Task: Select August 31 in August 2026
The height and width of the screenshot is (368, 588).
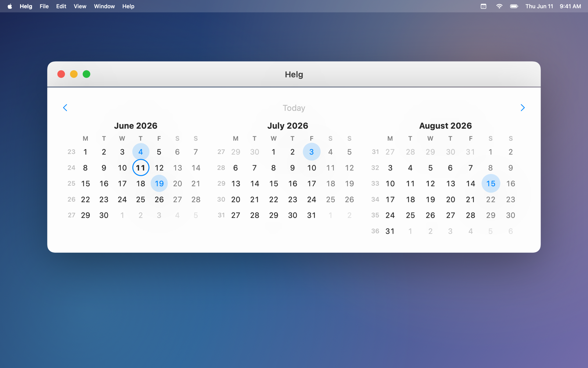Action: tap(390, 231)
